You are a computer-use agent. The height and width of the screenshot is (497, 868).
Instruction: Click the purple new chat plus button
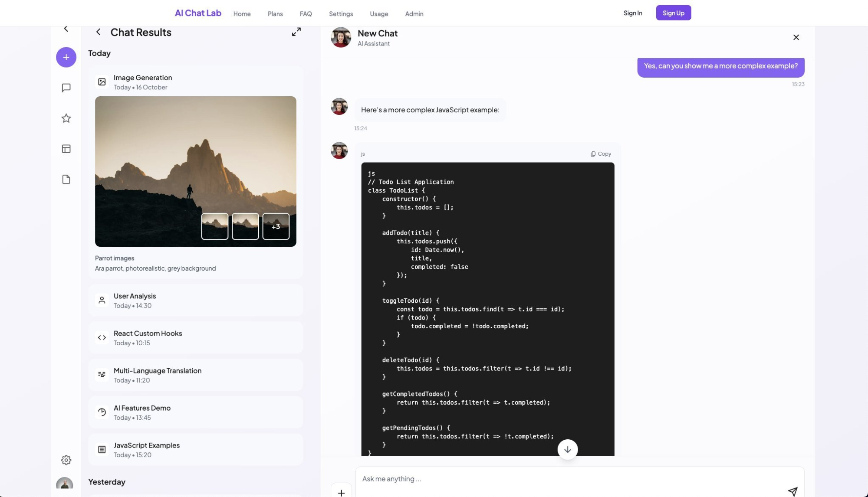(x=66, y=57)
